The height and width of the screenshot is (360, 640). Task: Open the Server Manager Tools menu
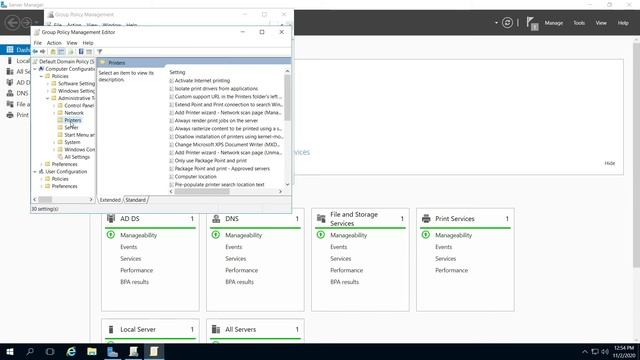pos(579,23)
